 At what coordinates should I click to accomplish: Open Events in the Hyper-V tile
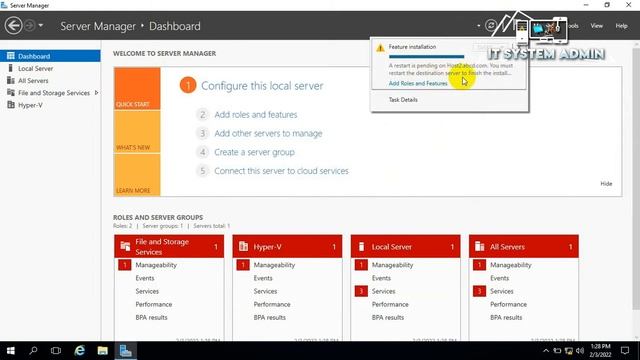click(263, 278)
